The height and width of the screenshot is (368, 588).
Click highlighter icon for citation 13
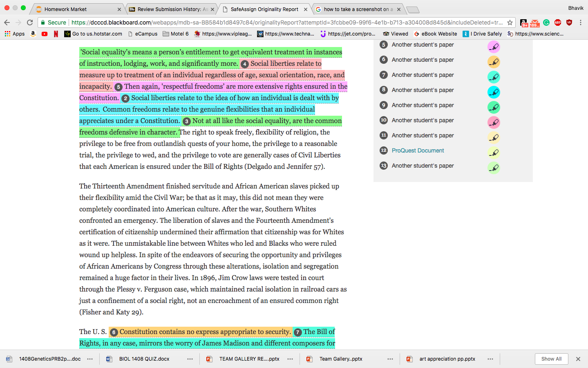[x=494, y=168]
